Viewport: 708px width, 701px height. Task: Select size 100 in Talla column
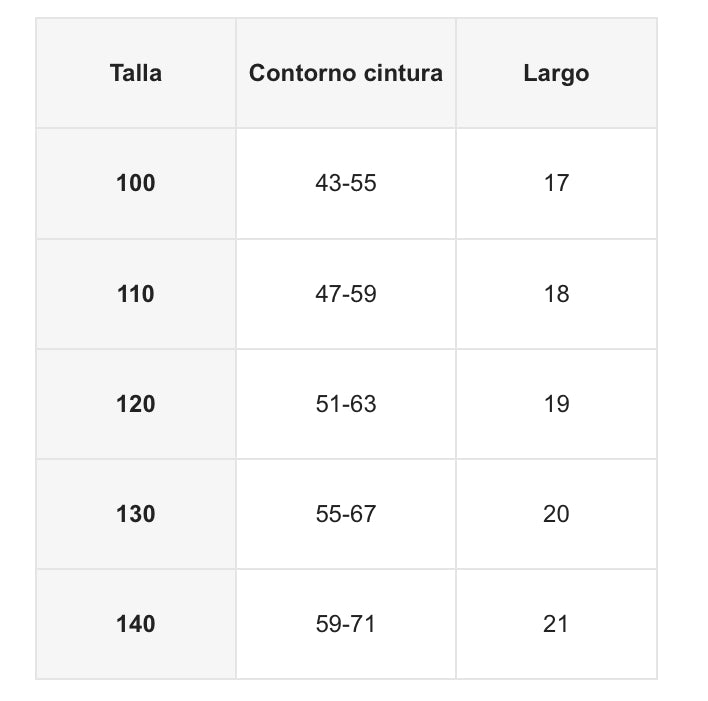pos(136,183)
